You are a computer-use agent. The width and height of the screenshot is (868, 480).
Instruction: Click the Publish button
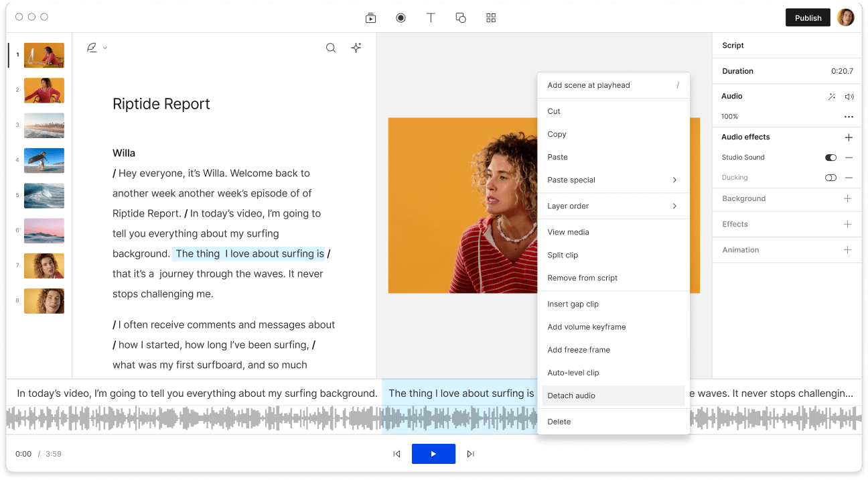(x=808, y=18)
